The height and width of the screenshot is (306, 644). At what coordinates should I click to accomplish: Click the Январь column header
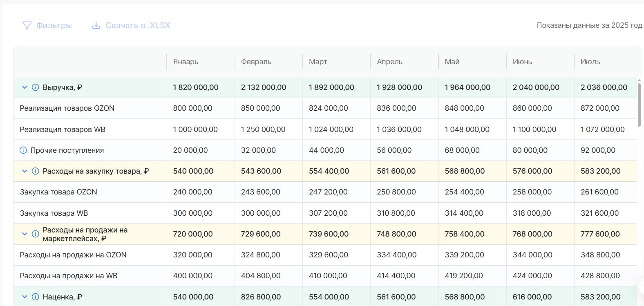[x=186, y=62]
